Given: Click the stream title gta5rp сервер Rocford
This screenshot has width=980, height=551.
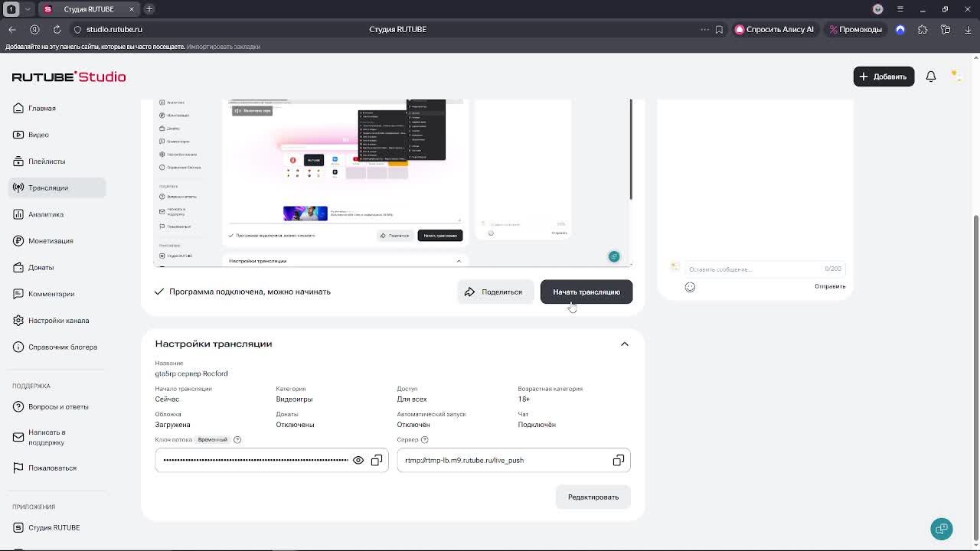Looking at the screenshot, I should (x=191, y=373).
